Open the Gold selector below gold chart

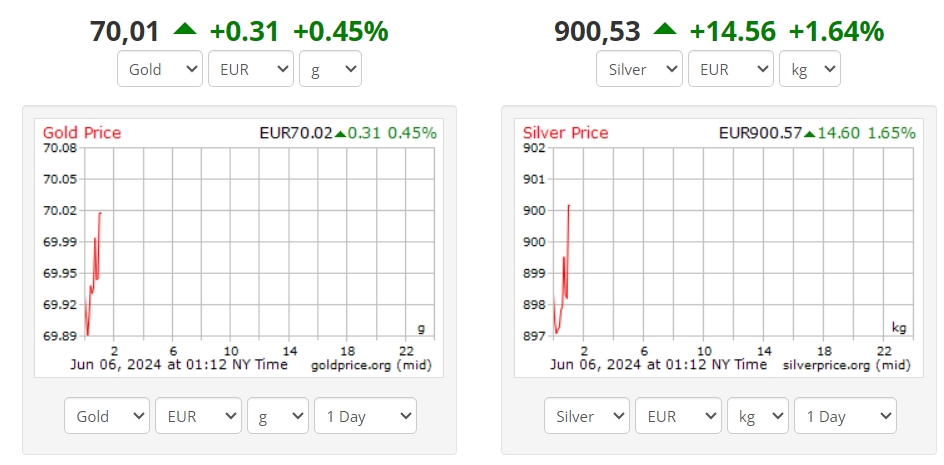[x=107, y=416]
